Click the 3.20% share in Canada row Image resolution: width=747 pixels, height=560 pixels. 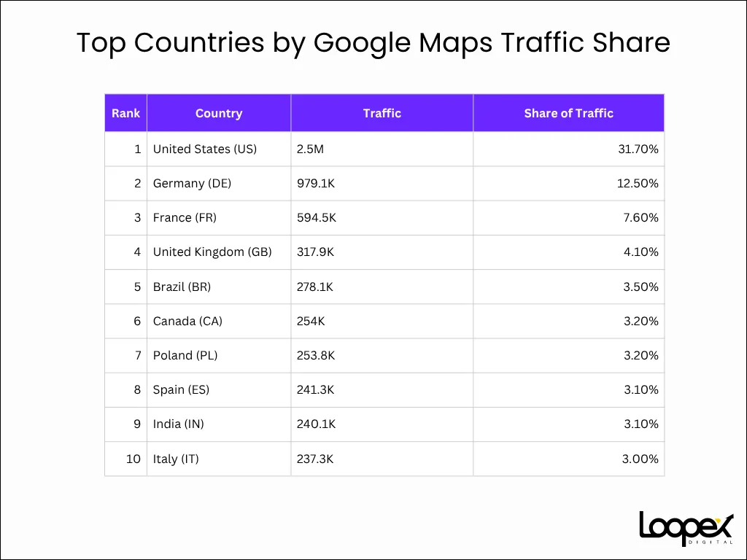[x=640, y=321]
